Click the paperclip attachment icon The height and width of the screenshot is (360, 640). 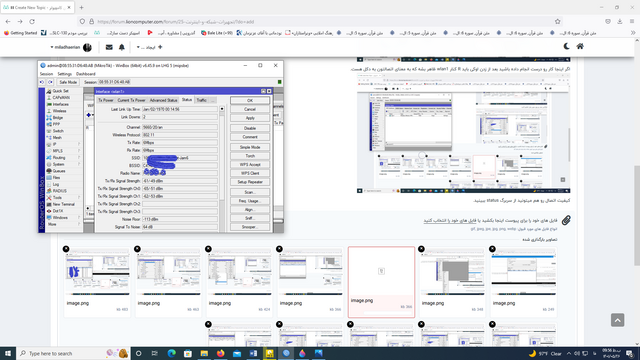click(566, 220)
